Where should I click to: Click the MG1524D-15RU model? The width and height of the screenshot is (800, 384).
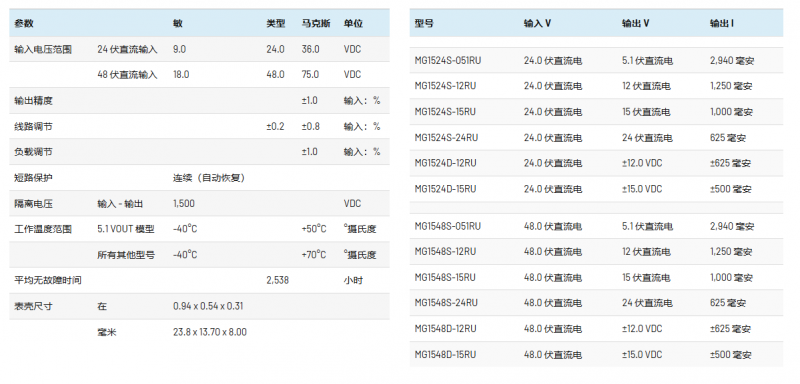(445, 189)
